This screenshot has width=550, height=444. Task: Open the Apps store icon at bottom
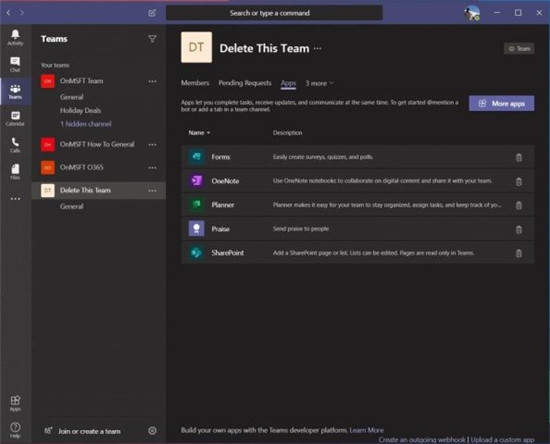pos(15,403)
